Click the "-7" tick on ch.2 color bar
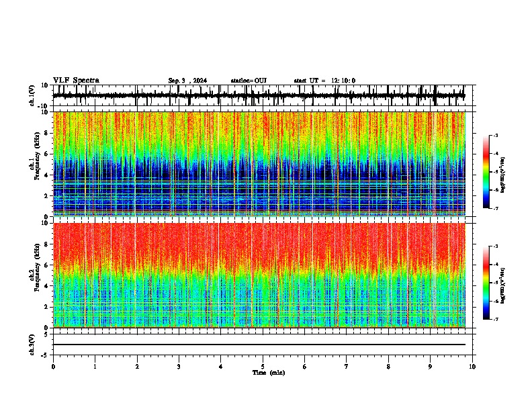The height and width of the screenshot is (411, 532). [x=495, y=319]
